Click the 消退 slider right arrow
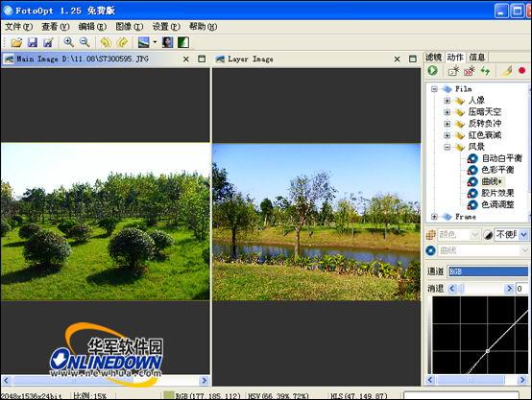 509,289
